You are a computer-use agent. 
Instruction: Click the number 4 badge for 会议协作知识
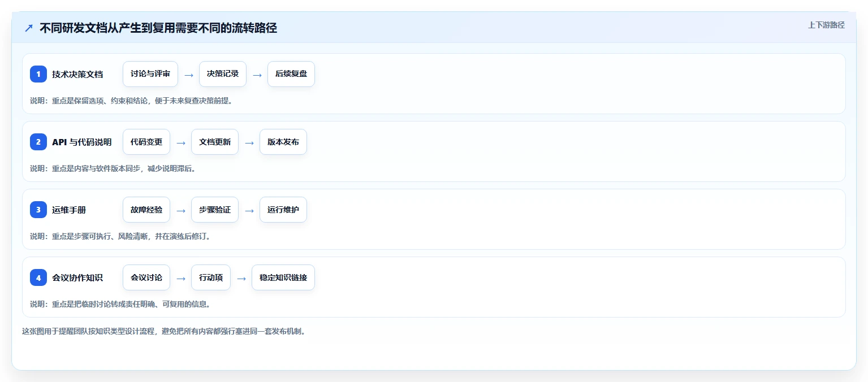click(x=38, y=277)
